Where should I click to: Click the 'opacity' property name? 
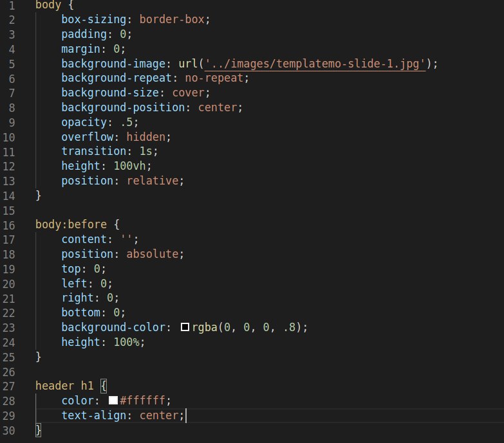84,122
